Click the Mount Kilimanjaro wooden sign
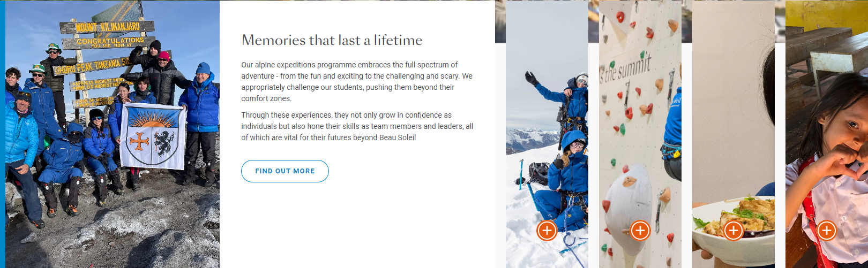868x268 pixels. point(107,27)
